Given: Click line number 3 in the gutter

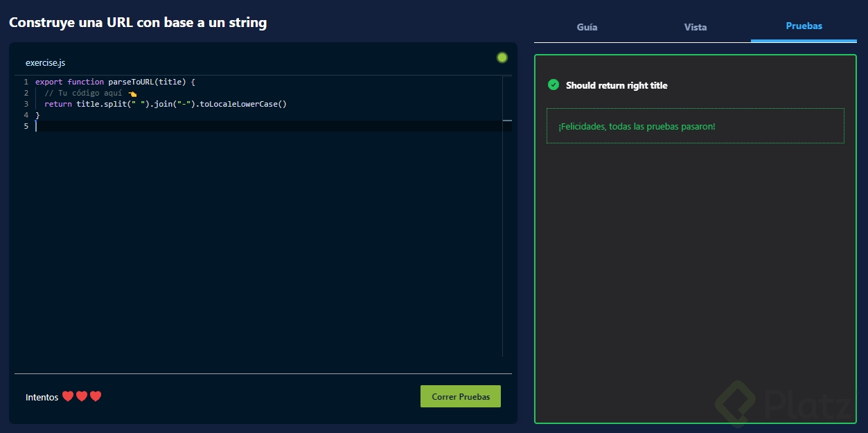Looking at the screenshot, I should (26, 104).
